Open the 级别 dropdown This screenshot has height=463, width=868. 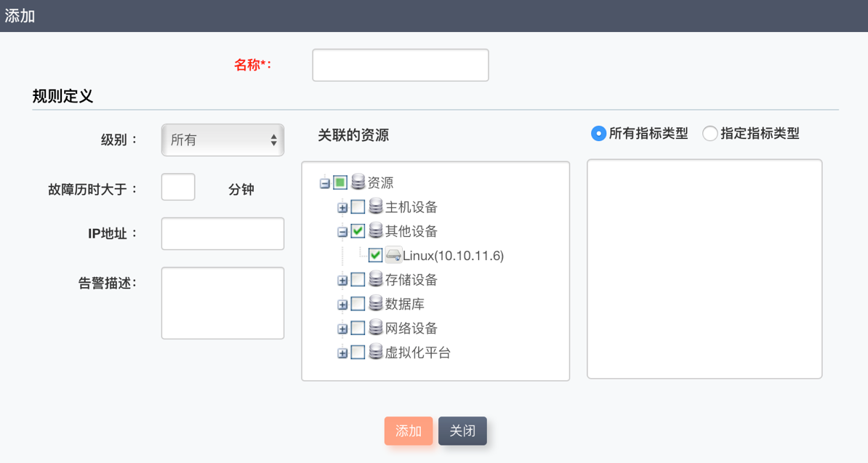(x=222, y=140)
